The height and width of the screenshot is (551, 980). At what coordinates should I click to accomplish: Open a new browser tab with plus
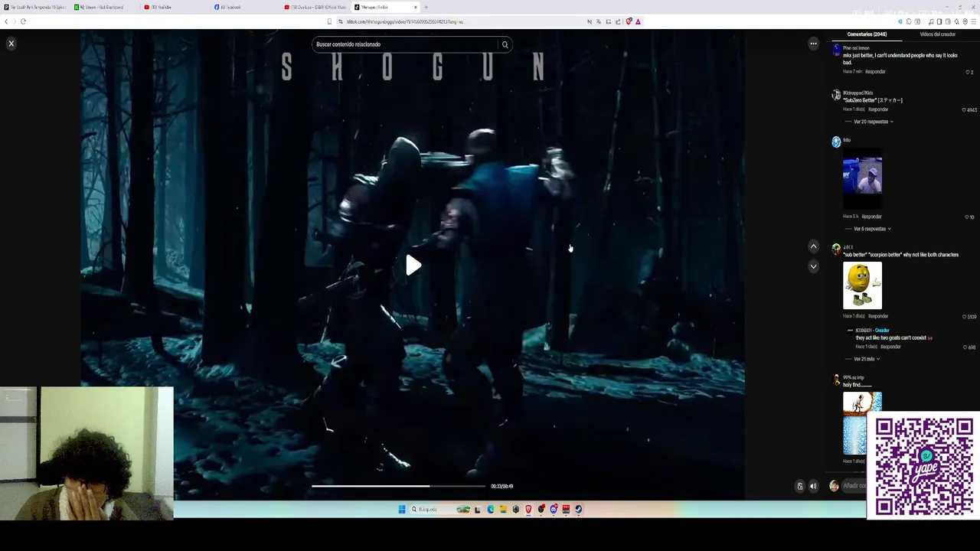click(426, 7)
